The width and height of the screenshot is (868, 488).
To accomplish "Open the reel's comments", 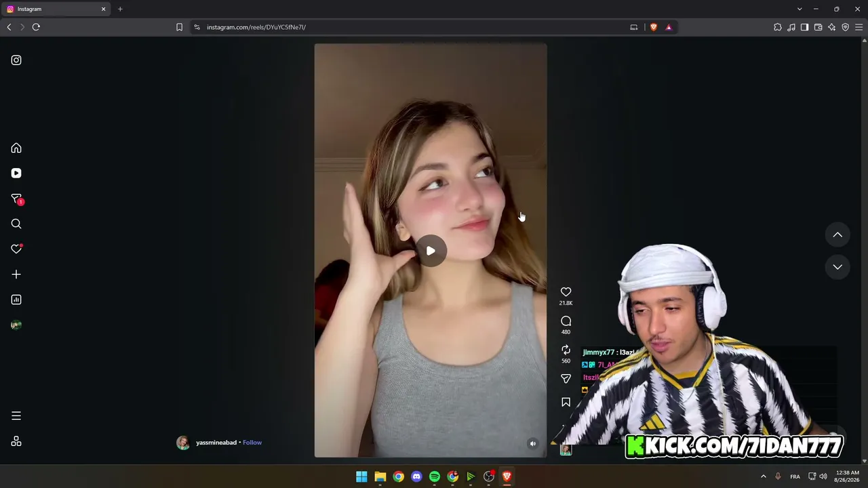I will (x=566, y=321).
